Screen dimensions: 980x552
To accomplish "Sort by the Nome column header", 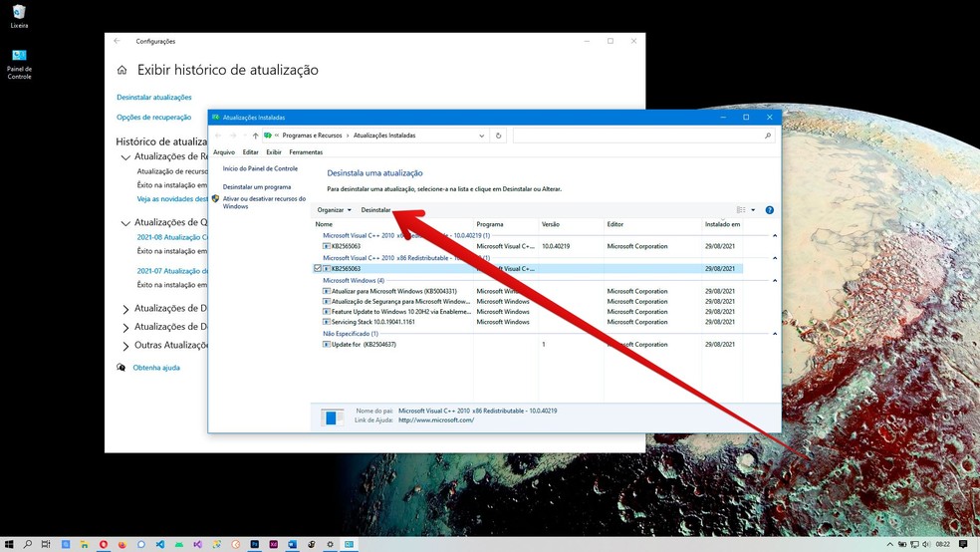I will [x=324, y=224].
